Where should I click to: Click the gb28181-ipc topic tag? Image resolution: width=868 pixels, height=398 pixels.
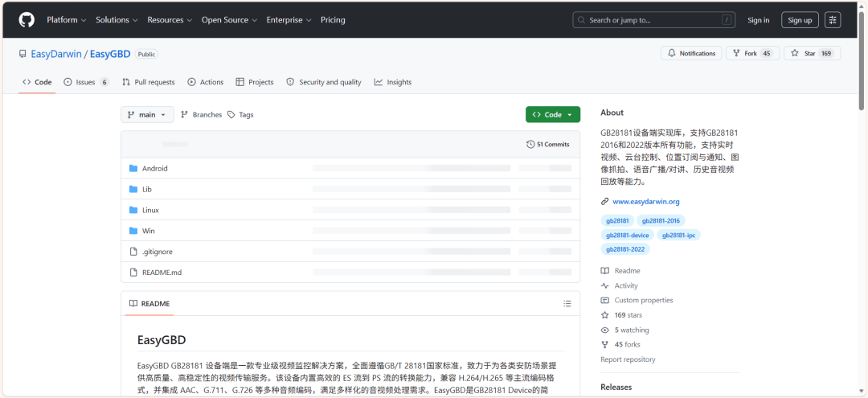tap(678, 236)
